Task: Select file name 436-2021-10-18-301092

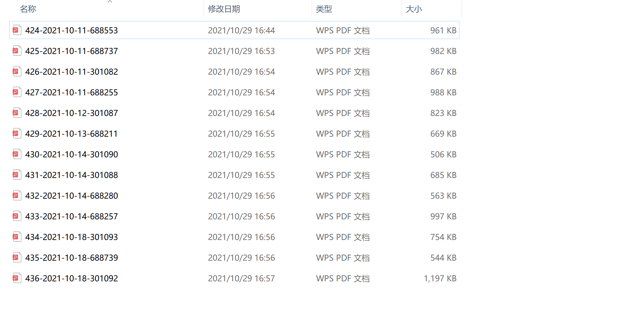Action: point(72,278)
